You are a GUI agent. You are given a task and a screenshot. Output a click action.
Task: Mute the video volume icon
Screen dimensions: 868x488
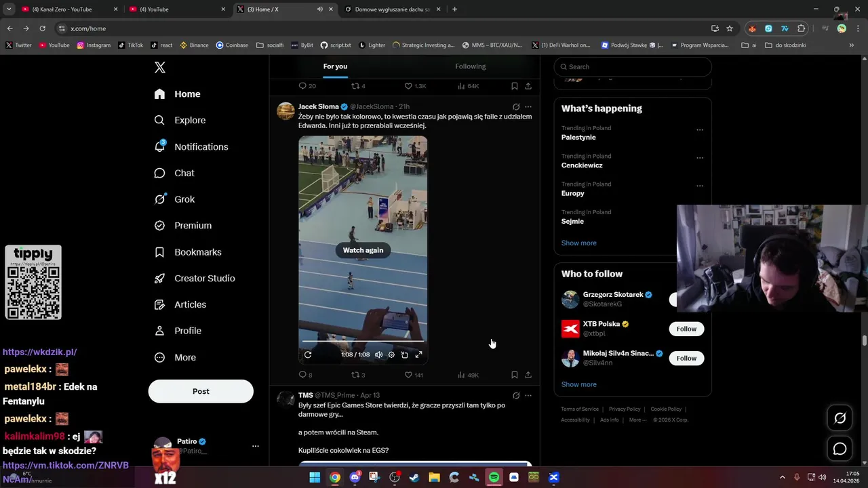378,354
